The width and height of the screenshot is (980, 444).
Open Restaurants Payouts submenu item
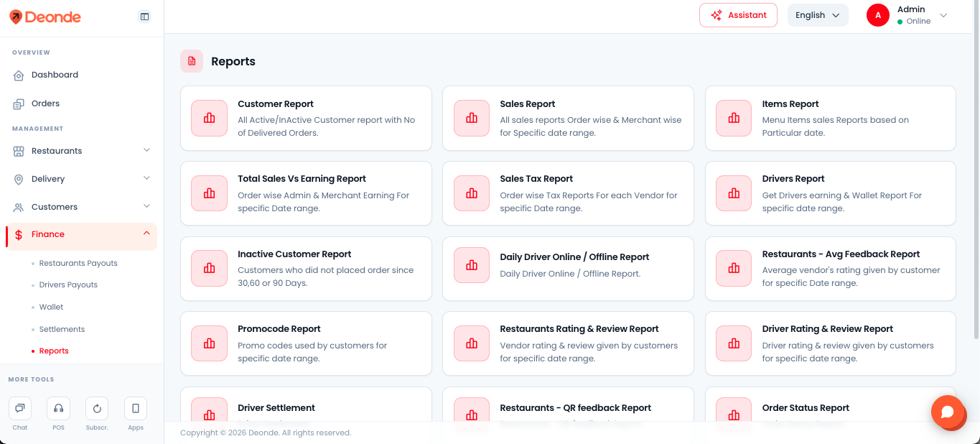pos(78,263)
